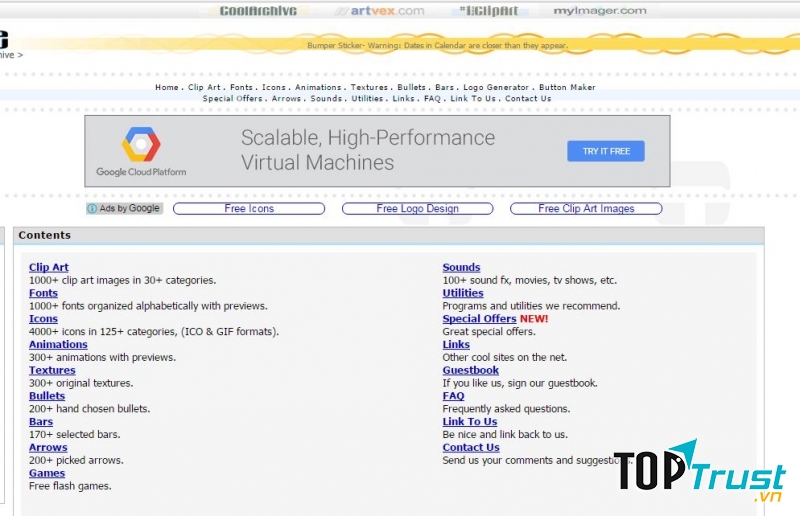Open the Guestbook link
This screenshot has width=800, height=516.
pos(470,371)
